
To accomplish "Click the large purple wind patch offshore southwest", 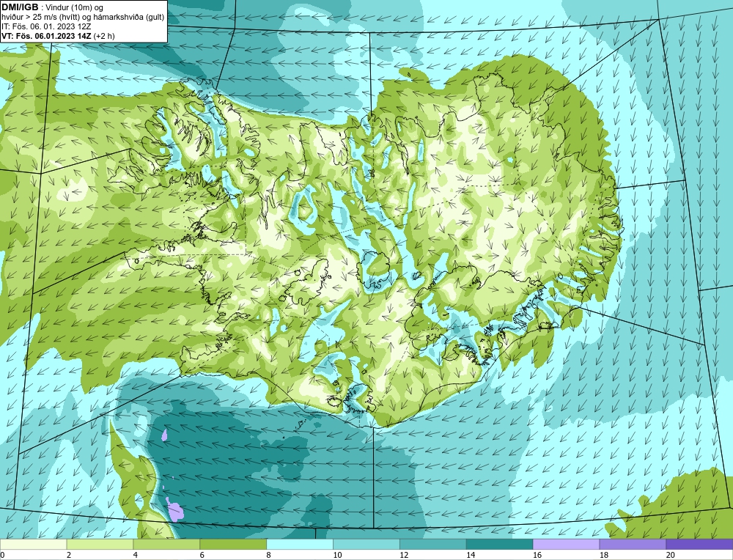I will [175, 510].
